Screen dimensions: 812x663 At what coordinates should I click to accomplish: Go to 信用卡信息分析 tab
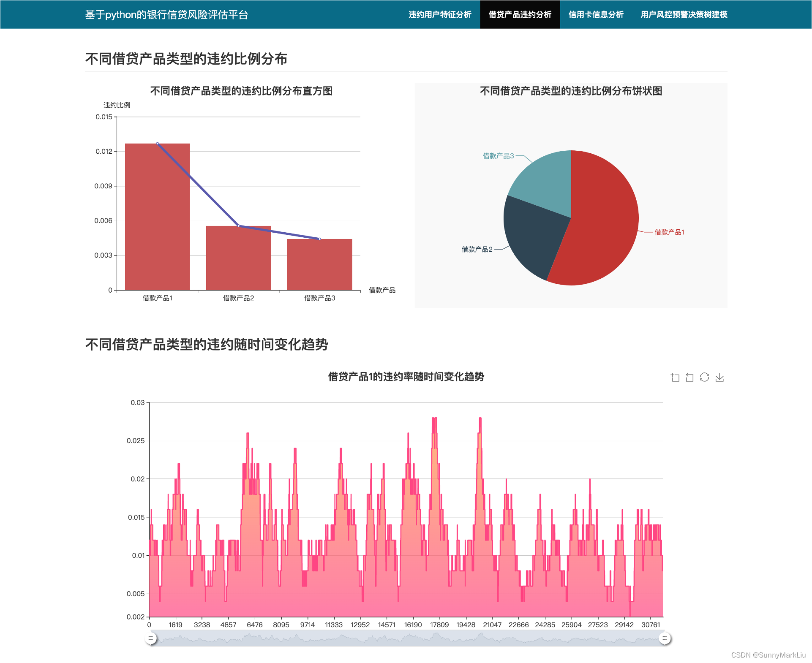[596, 14]
